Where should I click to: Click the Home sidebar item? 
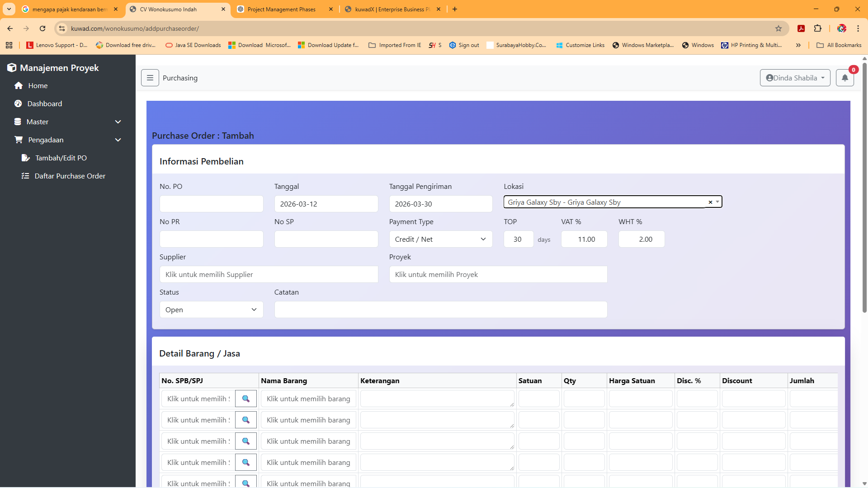[x=38, y=85]
